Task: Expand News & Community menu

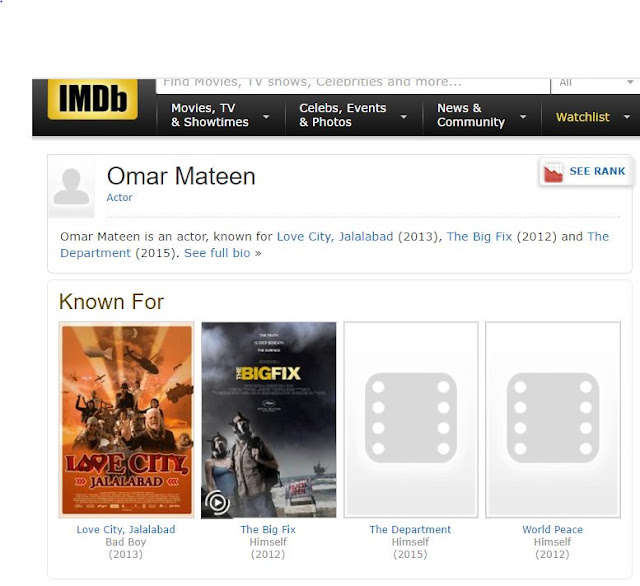Action: 482,115
